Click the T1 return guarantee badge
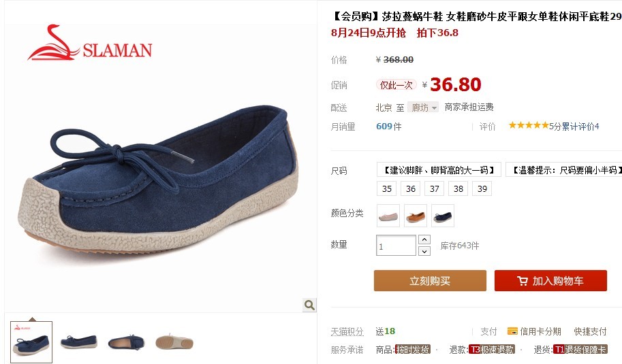The image size is (622, 364). pos(580,349)
